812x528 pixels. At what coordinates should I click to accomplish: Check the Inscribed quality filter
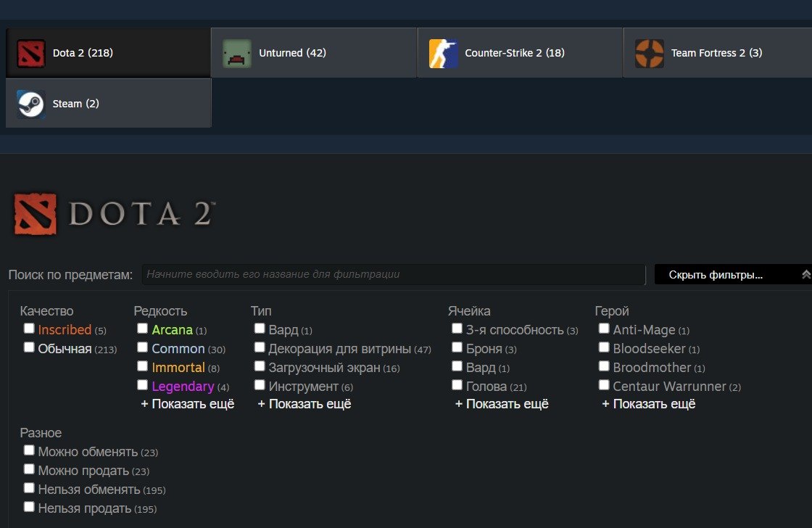click(x=29, y=329)
